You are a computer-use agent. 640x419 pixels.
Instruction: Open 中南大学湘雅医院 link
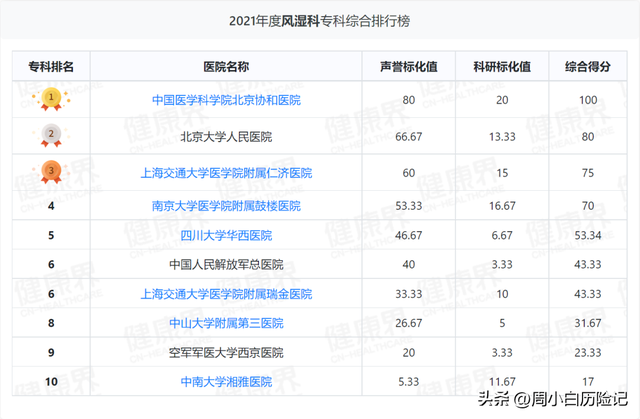pos(226,382)
